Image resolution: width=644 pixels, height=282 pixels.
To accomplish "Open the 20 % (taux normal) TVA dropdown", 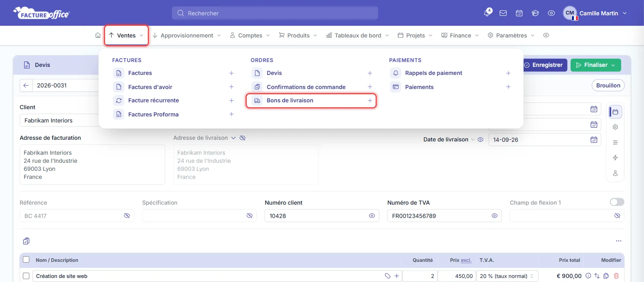I will [507, 276].
